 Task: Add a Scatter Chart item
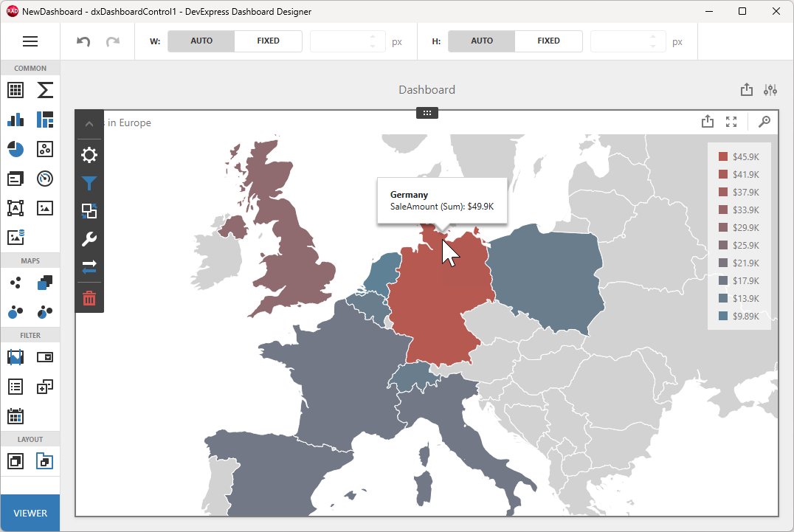[45, 149]
